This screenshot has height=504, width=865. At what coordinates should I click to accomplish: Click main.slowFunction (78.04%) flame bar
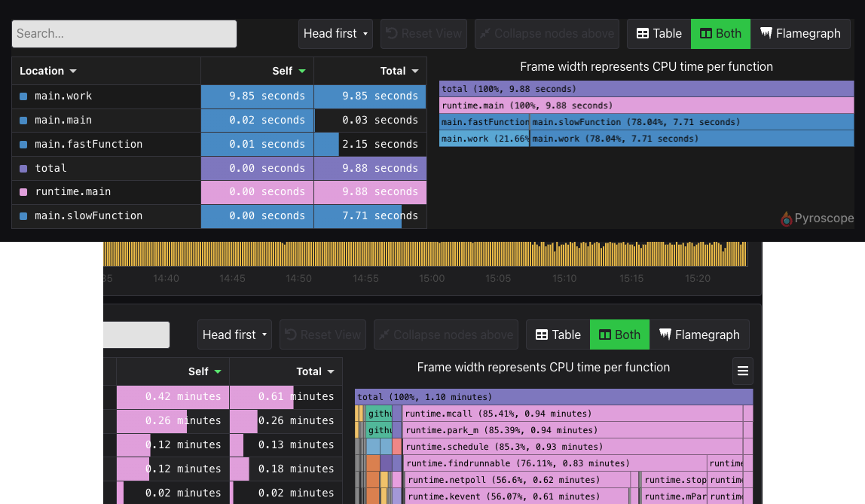pos(692,122)
